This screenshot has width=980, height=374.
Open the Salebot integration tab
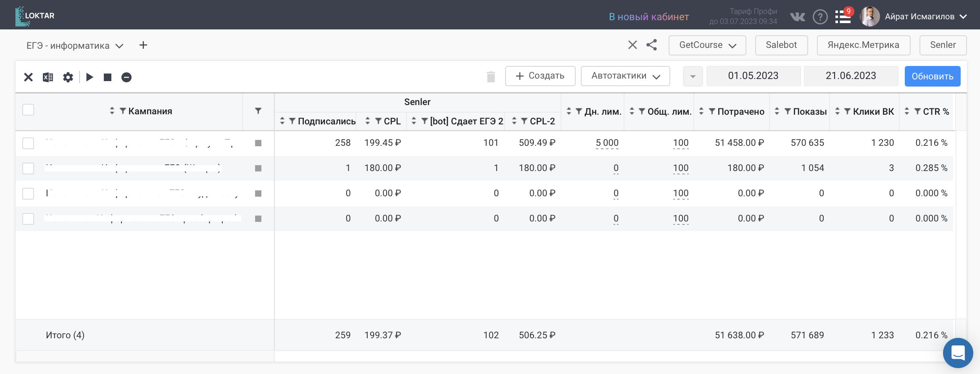tap(781, 45)
